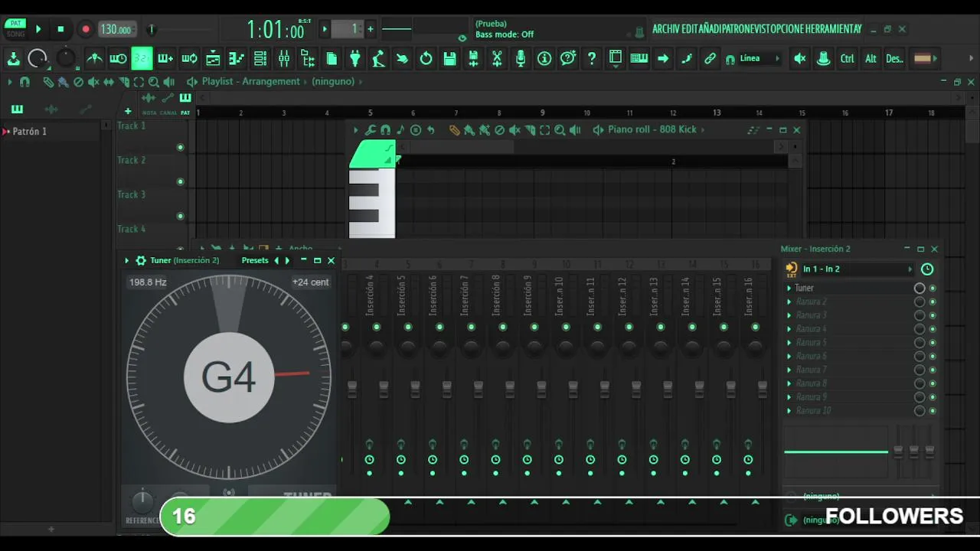Click the Inserción 4 mixer volume fader
This screenshot has height=551, width=980.
coord(384,389)
